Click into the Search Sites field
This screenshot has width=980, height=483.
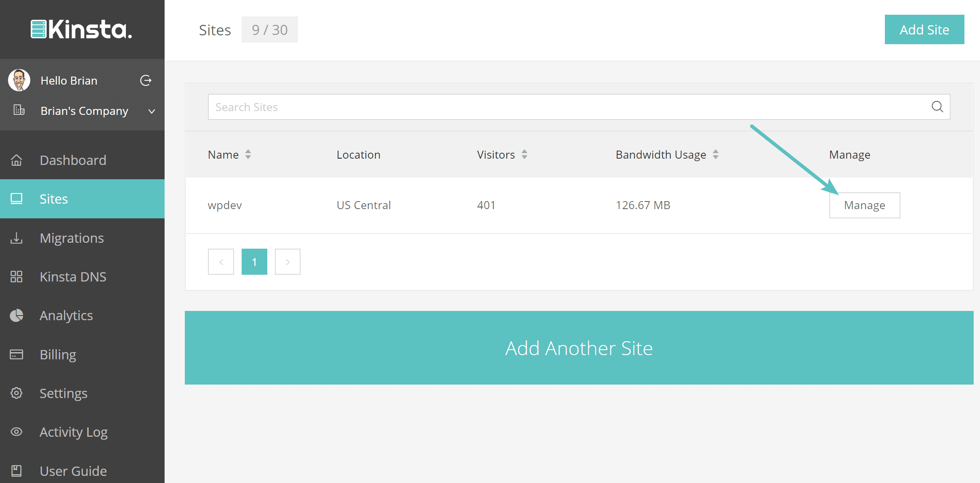[579, 107]
